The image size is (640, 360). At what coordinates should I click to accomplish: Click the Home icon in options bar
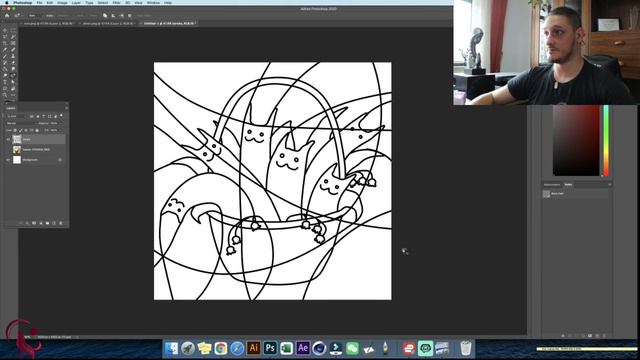pyautogui.click(x=7, y=16)
